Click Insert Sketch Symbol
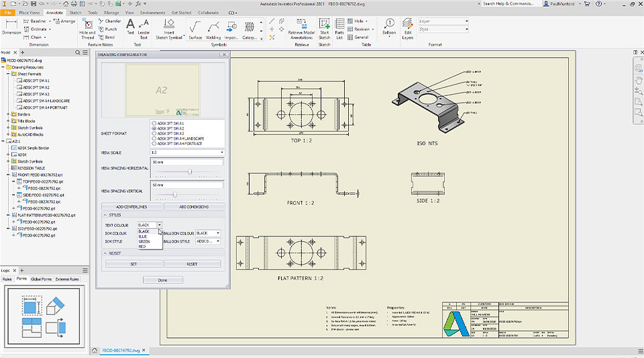The width and height of the screenshot is (644, 358). click(169, 29)
